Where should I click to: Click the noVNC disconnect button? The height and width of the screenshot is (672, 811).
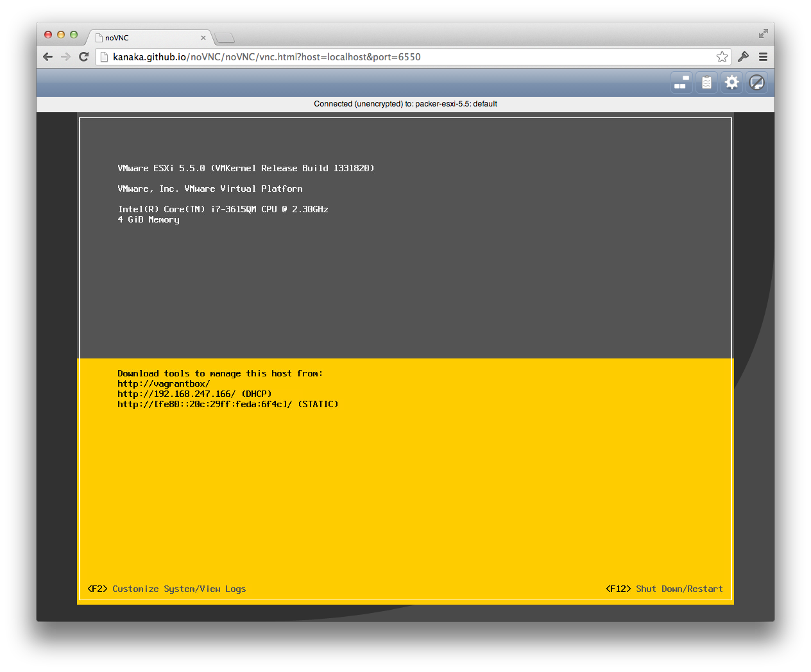(x=757, y=82)
